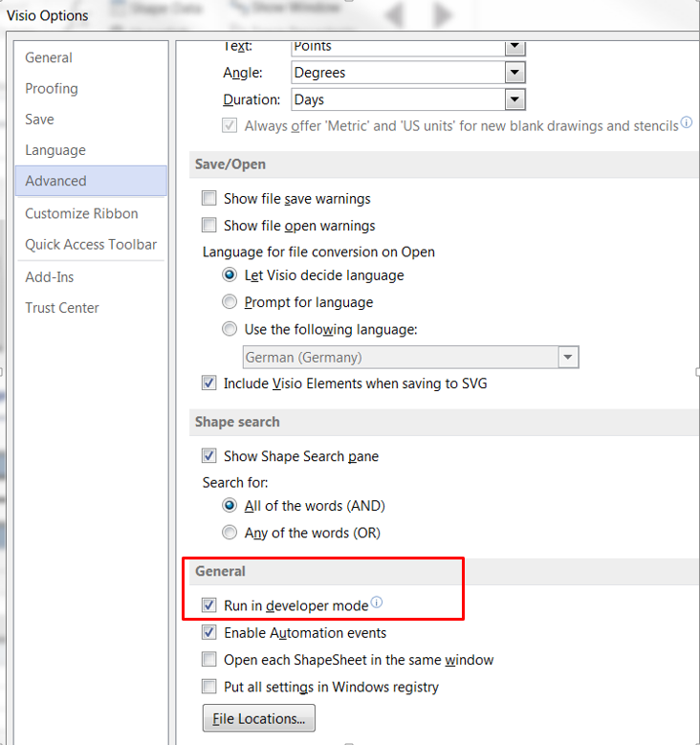This screenshot has height=745, width=700.
Task: Uncheck Include Visio Elements when saving to SVG
Action: (209, 383)
